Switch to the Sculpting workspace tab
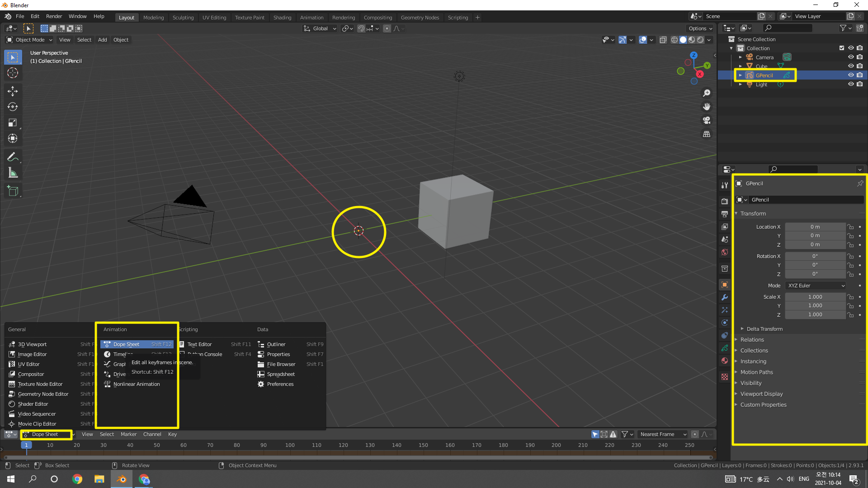 click(183, 17)
